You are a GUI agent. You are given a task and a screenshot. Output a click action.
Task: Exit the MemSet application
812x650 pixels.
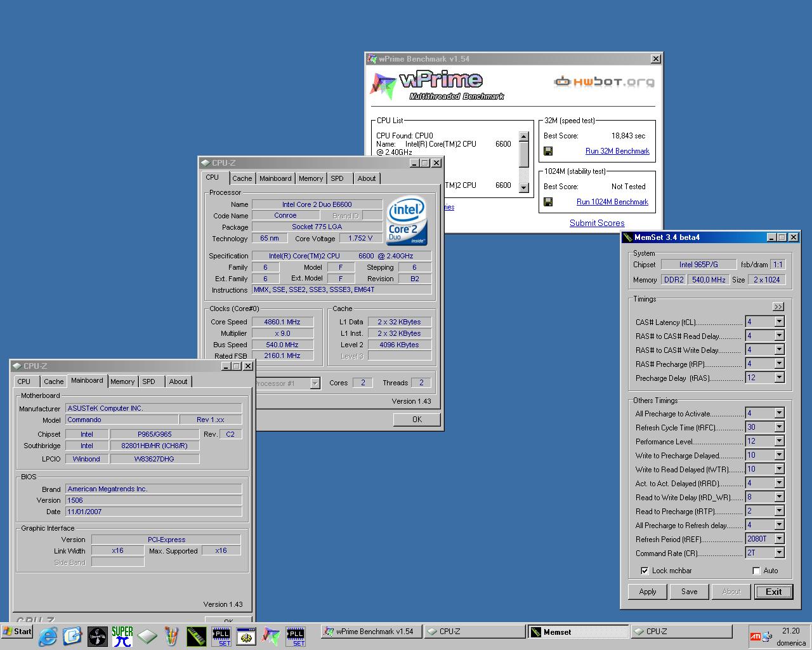coord(774,592)
